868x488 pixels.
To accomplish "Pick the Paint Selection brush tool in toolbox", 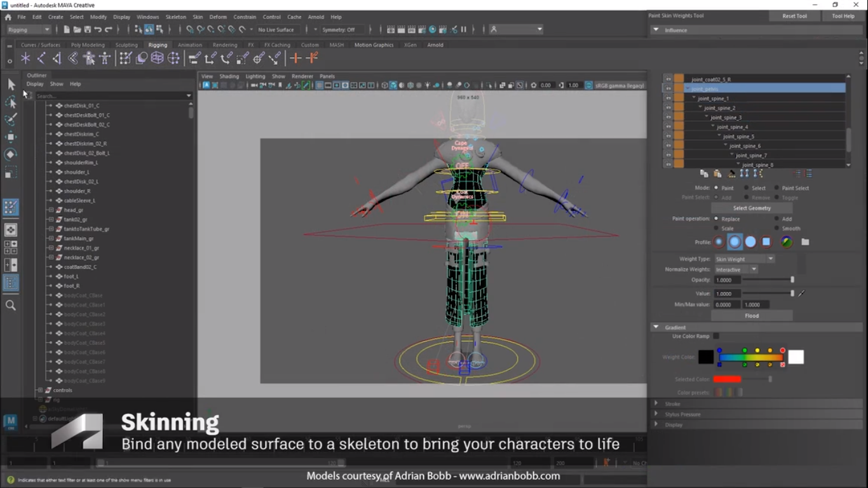I will click(x=11, y=119).
